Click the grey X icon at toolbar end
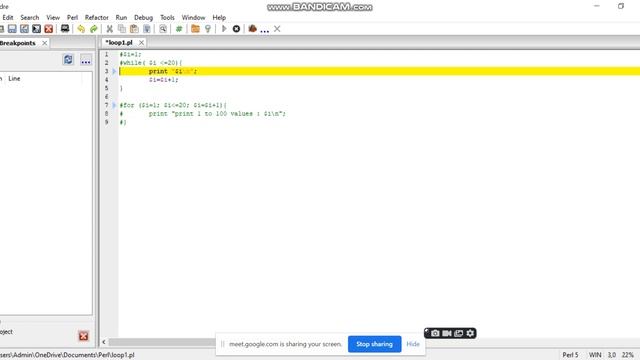640x360 pixels. (277, 29)
